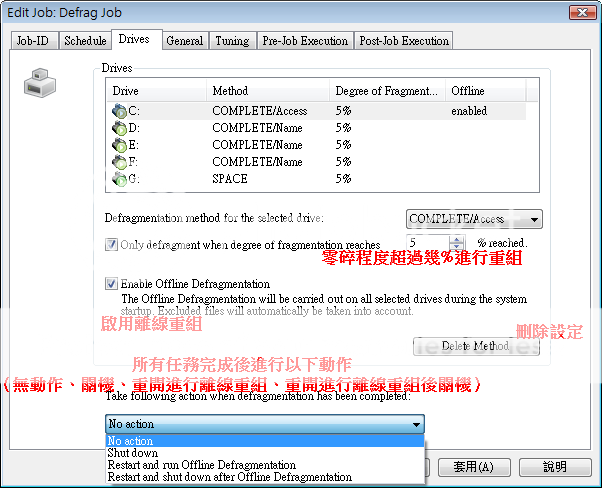Viewport: 602px width, 488px height.
Task: Select 'COMPLETE/Name' method cell of E: row
Action: pos(257,145)
